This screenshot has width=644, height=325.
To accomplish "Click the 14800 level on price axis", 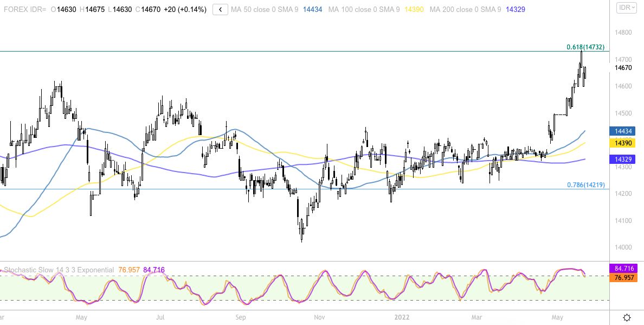I will pos(624,33).
